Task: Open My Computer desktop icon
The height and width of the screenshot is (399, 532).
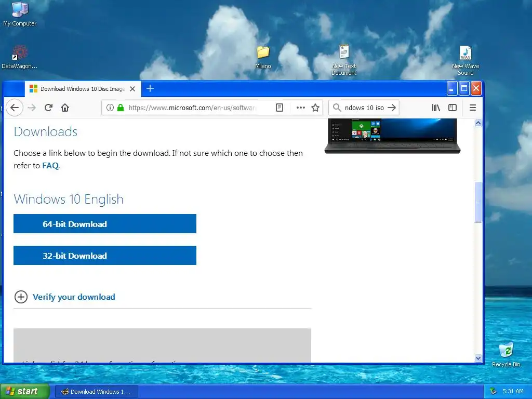Action: coord(20,14)
